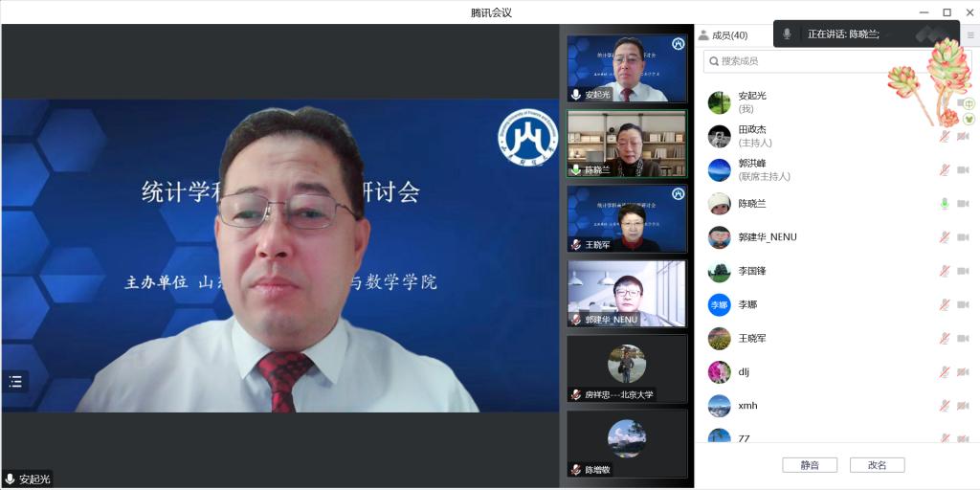Open the members panel options menu
980x490 pixels.
tap(969, 35)
